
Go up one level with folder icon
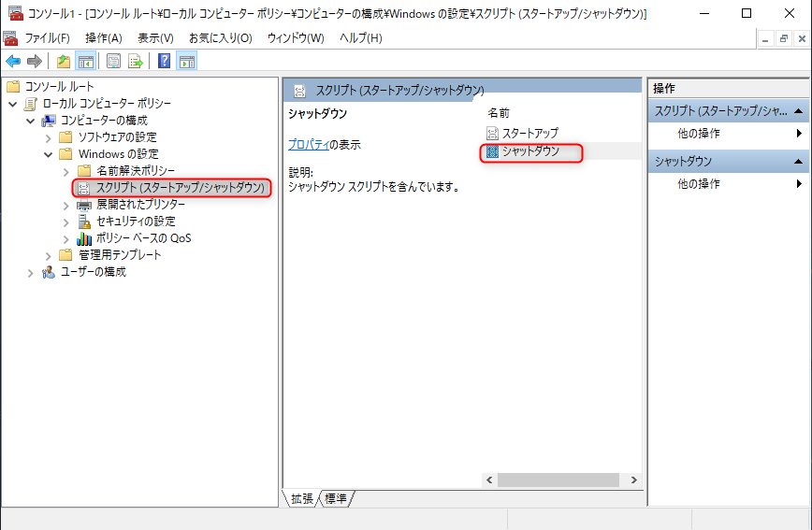pos(64,61)
